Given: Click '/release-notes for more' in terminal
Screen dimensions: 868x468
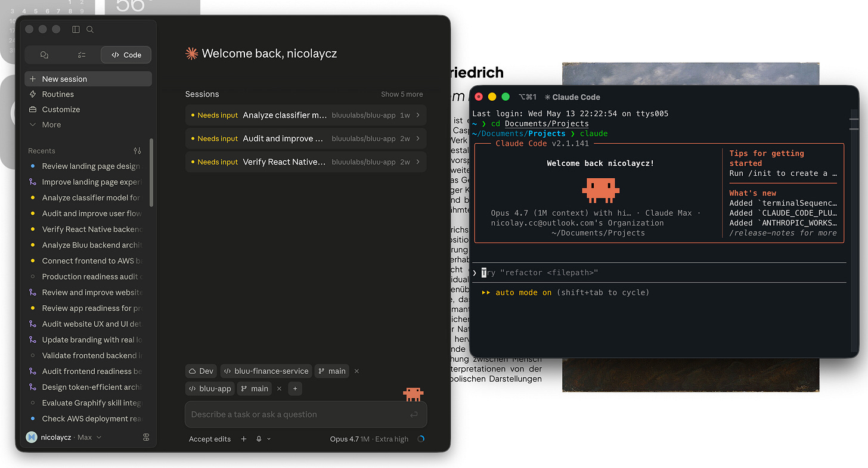Looking at the screenshot, I should coord(783,233).
